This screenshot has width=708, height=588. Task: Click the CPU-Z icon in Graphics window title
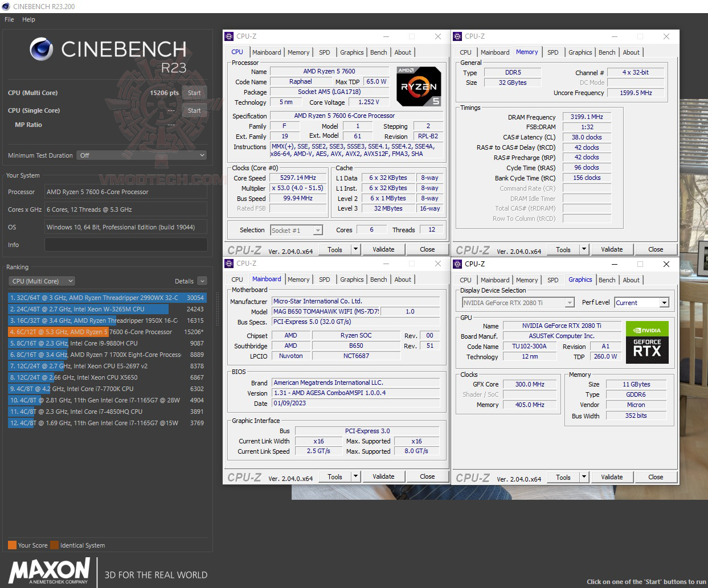pos(457,264)
